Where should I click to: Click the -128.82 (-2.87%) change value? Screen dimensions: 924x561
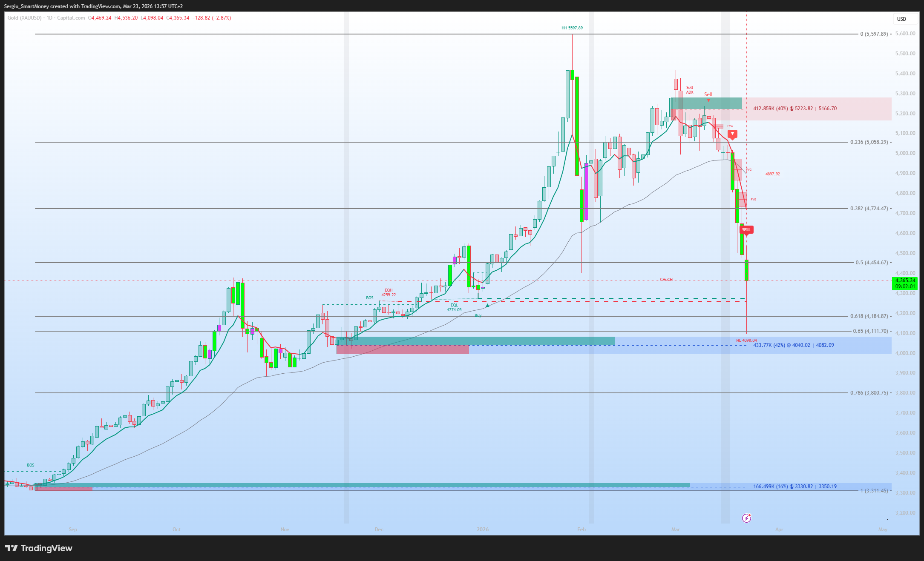coord(211,18)
